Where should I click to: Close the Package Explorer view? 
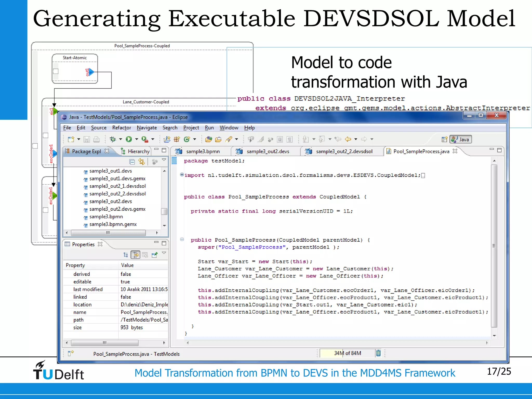tap(107, 151)
